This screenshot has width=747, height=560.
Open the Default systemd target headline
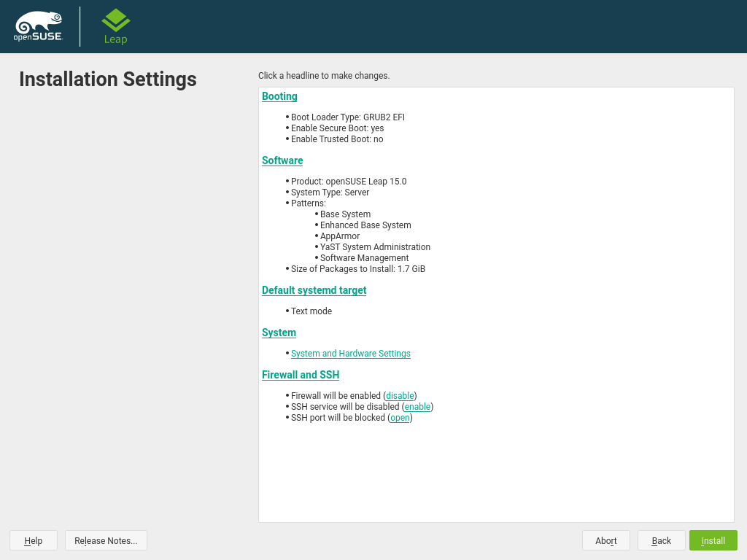pos(314,290)
